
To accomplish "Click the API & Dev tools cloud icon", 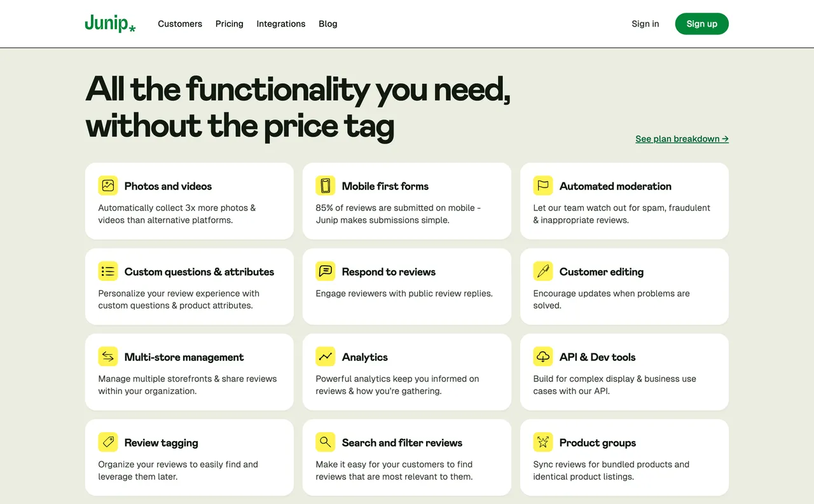I will [543, 357].
